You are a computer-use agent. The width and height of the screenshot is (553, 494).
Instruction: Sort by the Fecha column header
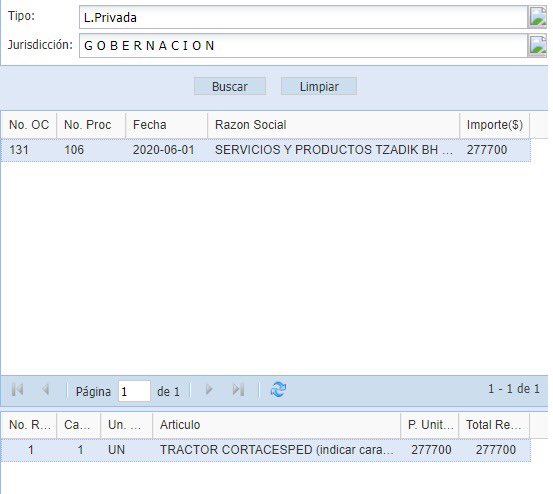click(x=166, y=125)
